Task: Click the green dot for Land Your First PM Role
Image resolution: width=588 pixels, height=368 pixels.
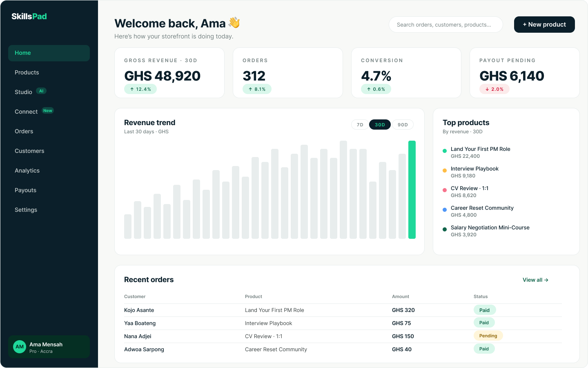Action: click(445, 151)
